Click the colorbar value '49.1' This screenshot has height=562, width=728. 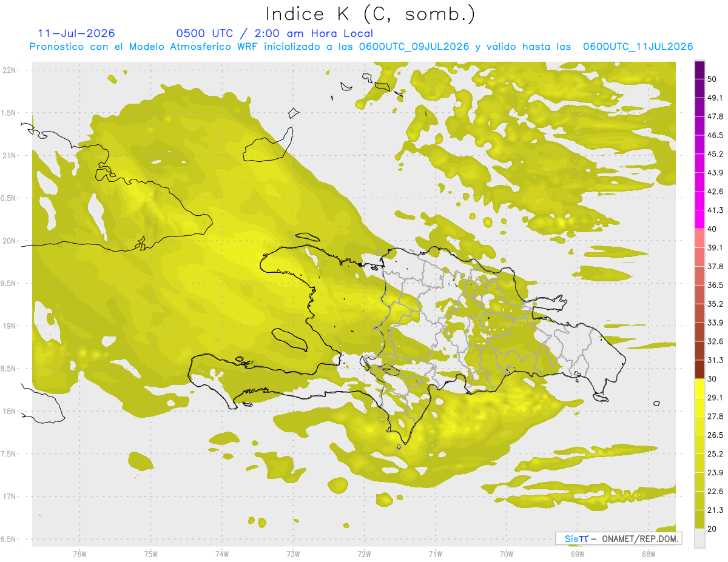[715, 98]
